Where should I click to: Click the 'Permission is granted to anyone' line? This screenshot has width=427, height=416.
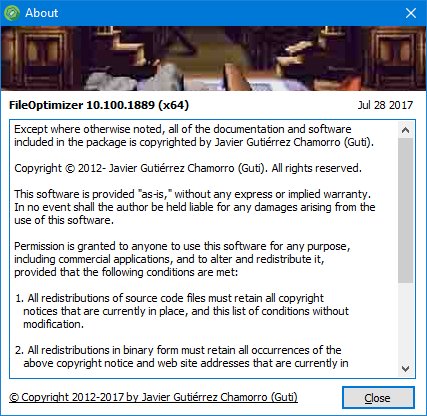[x=182, y=246]
